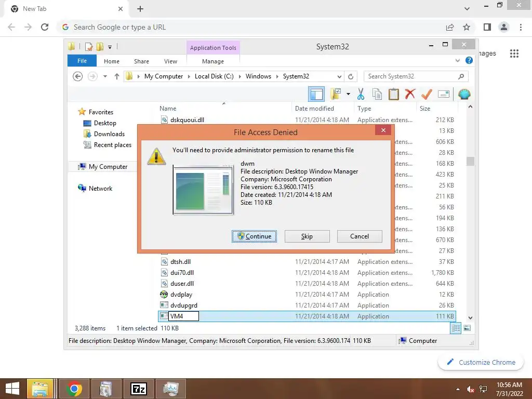
Task: Collapse the ribbon with the chevron
Action: [x=458, y=60]
